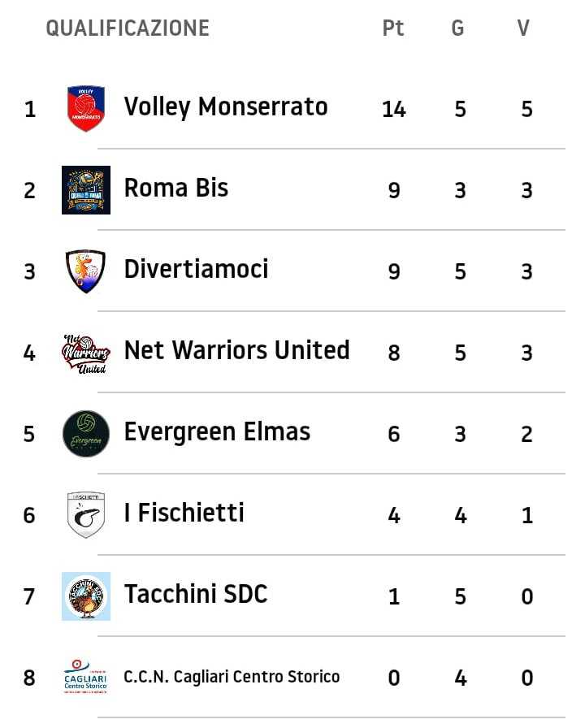This screenshot has width=585, height=728.
Task: Sort by the G column header
Action: (458, 28)
